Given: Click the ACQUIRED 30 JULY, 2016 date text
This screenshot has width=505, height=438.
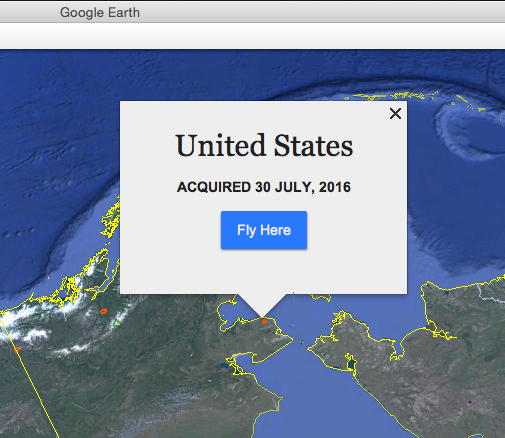Looking at the screenshot, I should (264, 187).
